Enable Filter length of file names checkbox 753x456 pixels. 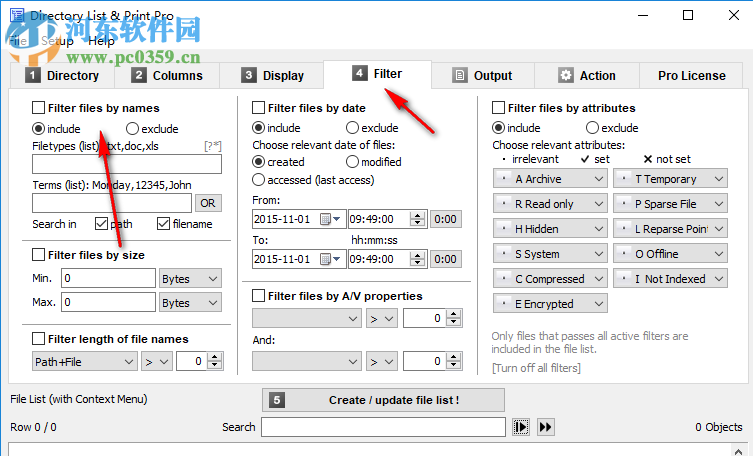[x=38, y=339]
